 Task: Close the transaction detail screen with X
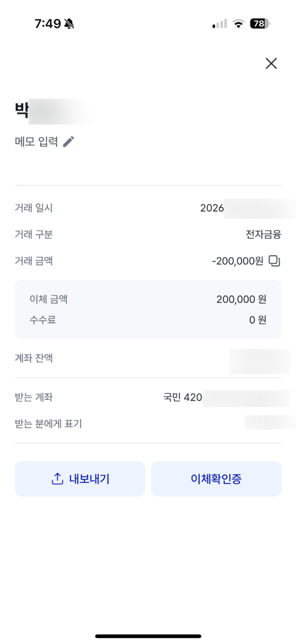[x=271, y=63]
